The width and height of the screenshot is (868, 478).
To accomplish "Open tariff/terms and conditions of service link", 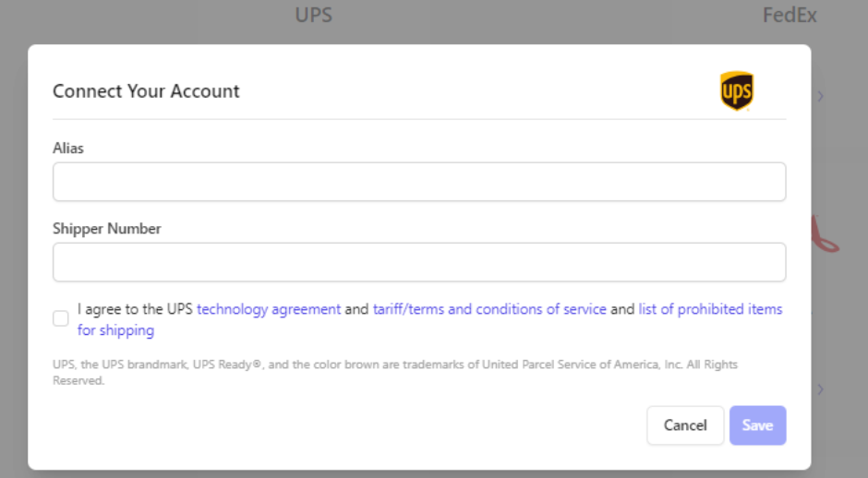I will pos(489,309).
